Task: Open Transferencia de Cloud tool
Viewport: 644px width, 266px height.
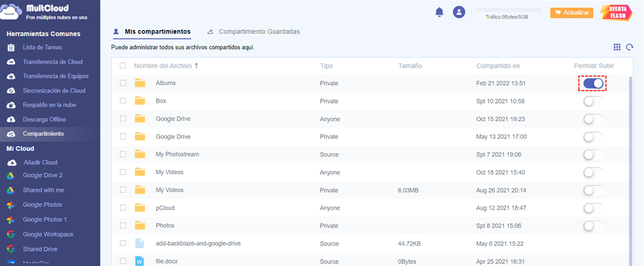Action: pyautogui.click(x=52, y=62)
